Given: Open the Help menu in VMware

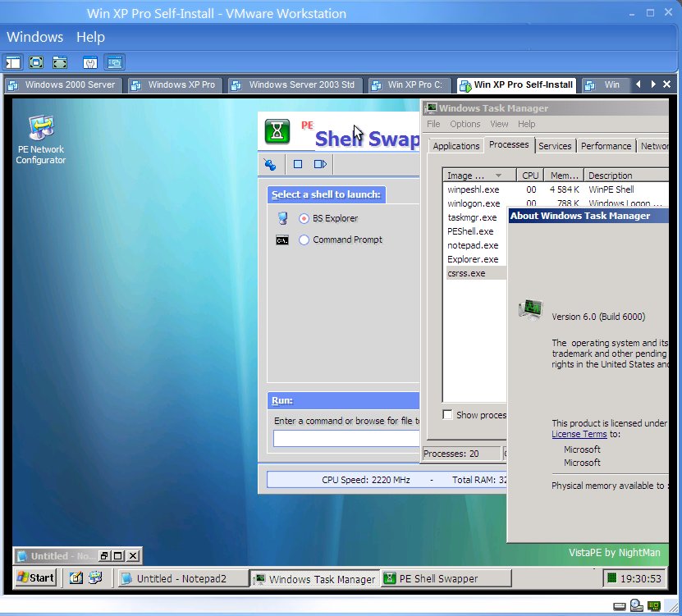Looking at the screenshot, I should [x=90, y=37].
